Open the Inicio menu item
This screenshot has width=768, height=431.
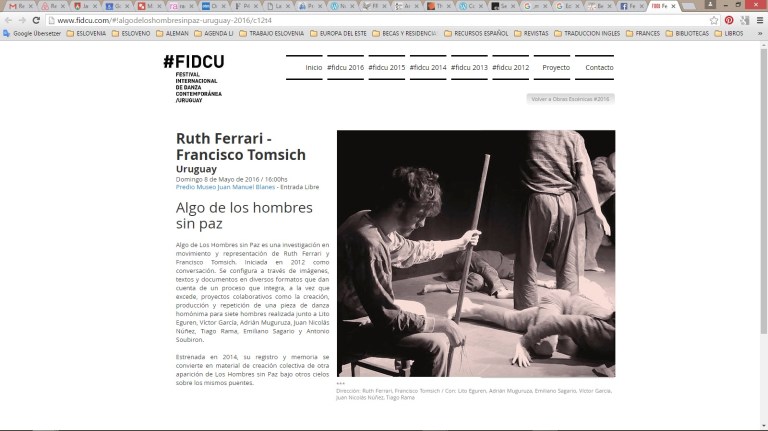point(313,67)
